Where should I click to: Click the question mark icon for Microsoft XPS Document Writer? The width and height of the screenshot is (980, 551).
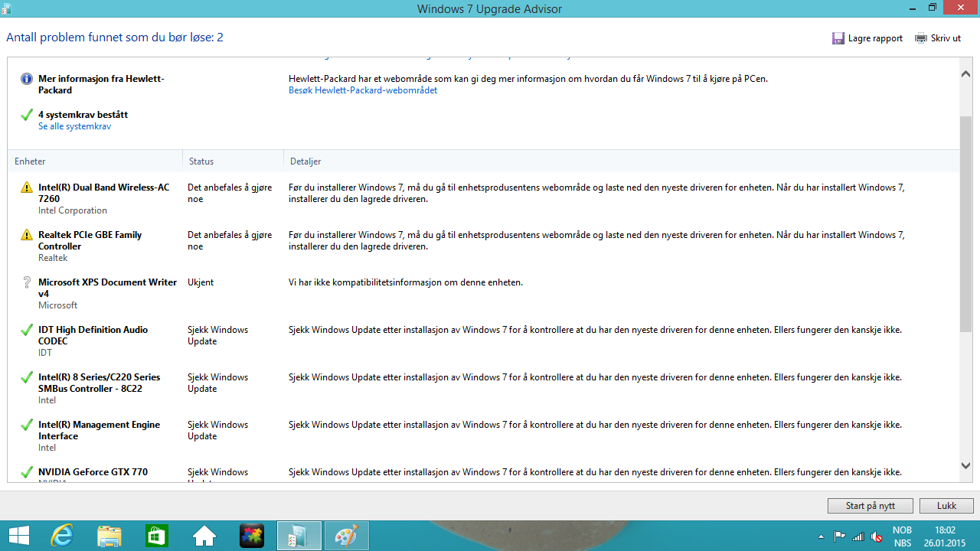27,283
